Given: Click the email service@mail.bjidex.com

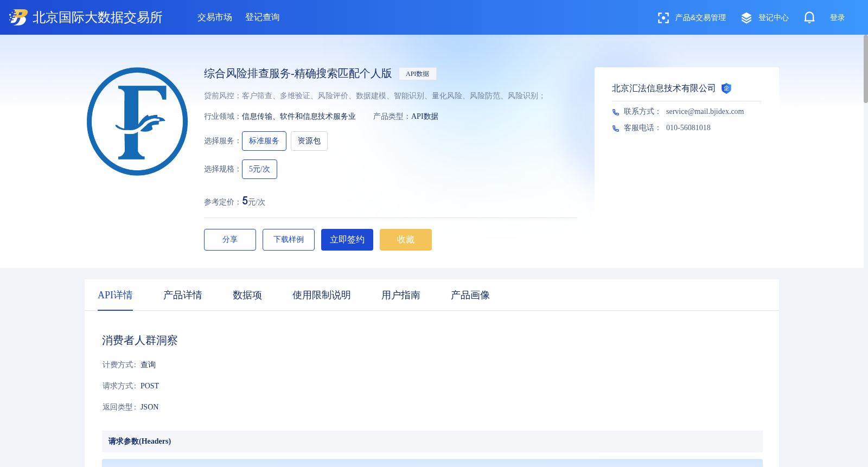Looking at the screenshot, I should (x=705, y=112).
